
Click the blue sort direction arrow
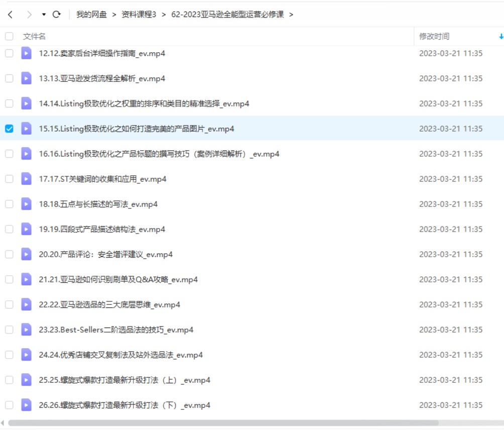501,36
